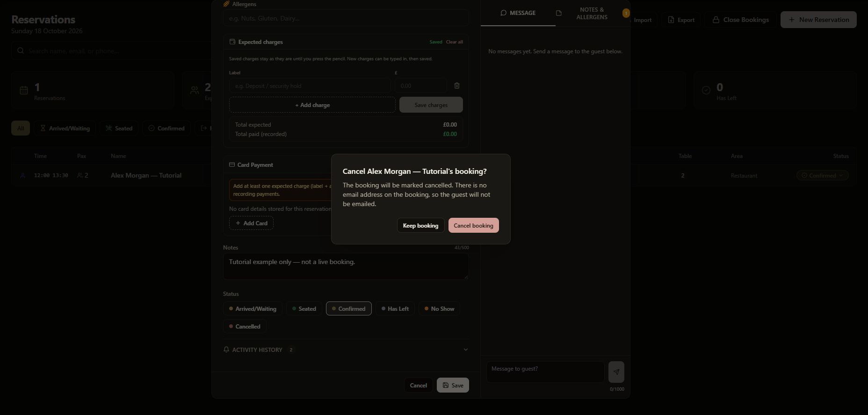Click the Add Card button
The width and height of the screenshot is (868, 415).
click(251, 223)
